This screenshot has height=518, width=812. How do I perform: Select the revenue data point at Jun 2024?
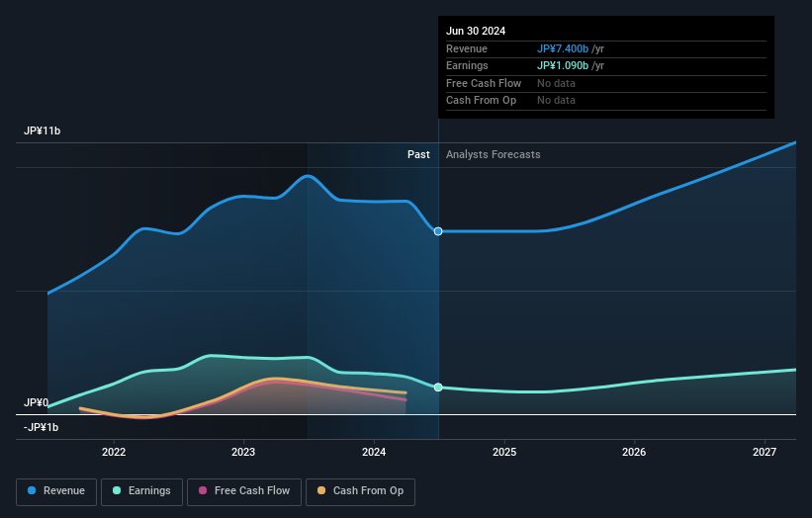[x=438, y=231]
